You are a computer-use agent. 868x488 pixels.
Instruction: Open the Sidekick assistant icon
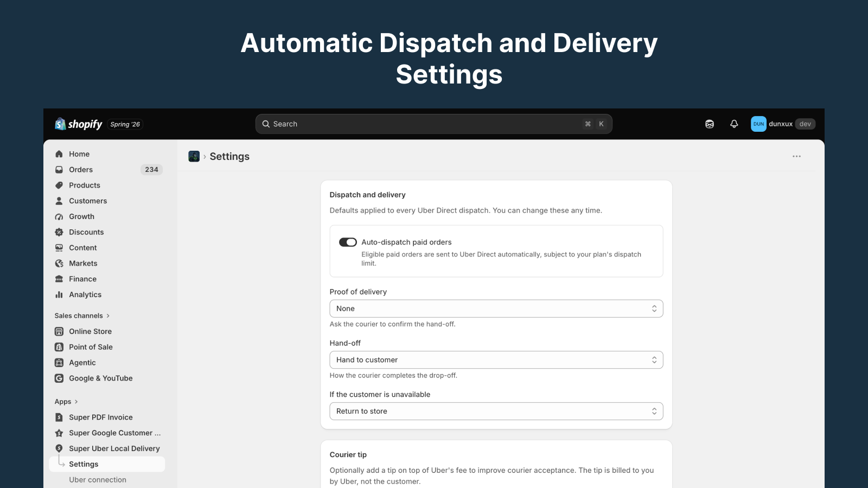click(x=710, y=124)
